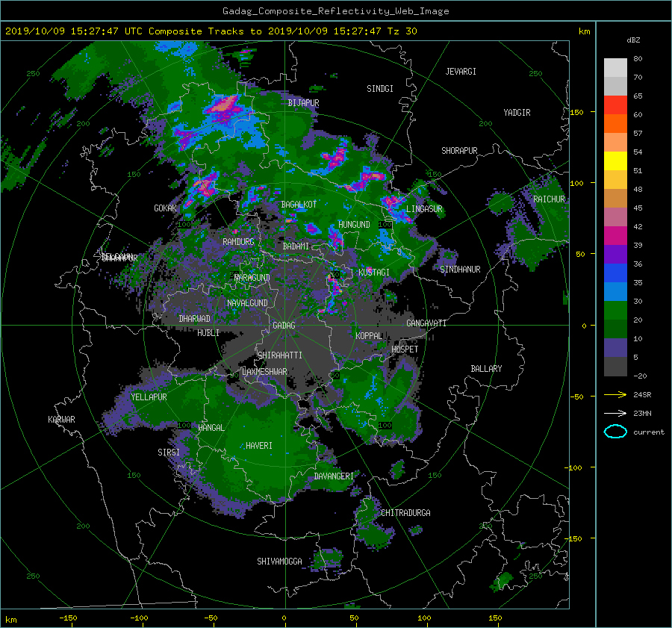This screenshot has height=628, width=672.
Task: Click the YADGIR city label
Action: click(517, 113)
